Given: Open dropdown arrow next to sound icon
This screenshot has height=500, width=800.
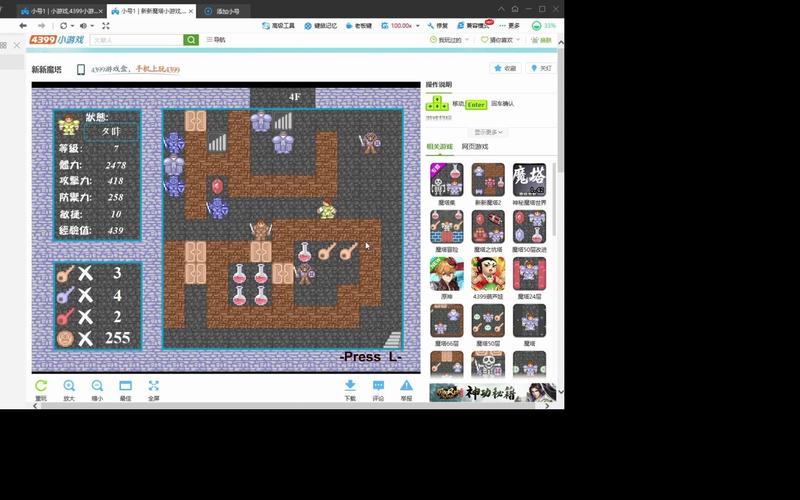Looking at the screenshot, I should pos(92,26).
